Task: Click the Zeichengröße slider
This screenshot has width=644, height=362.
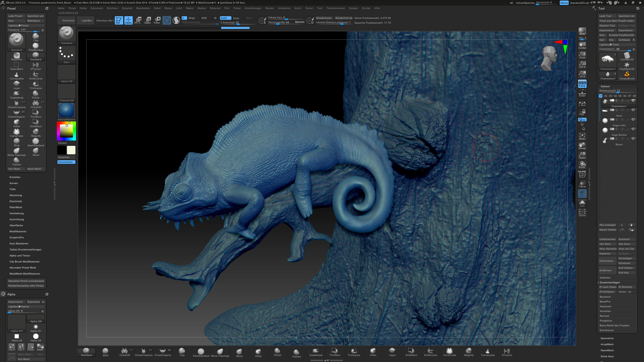Action: coord(286,22)
